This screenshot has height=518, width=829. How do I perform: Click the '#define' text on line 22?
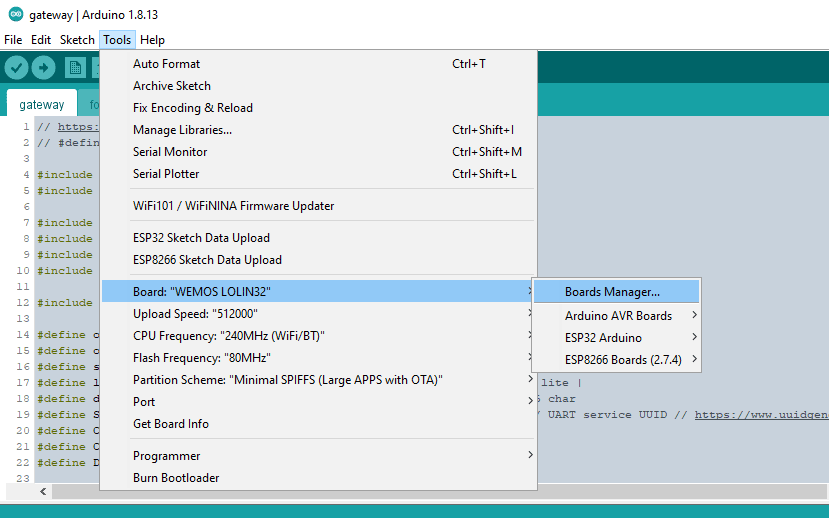61,463
